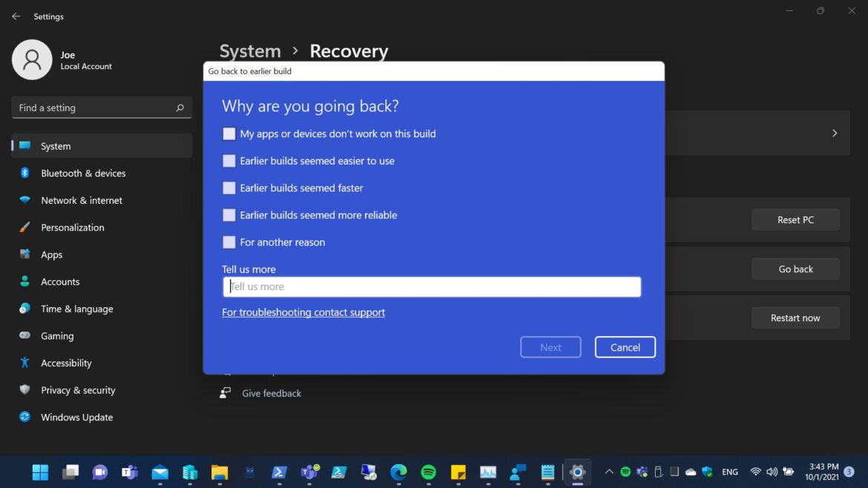Expand the chevron arrow on recovery option row
This screenshot has width=868, height=488.
(835, 133)
